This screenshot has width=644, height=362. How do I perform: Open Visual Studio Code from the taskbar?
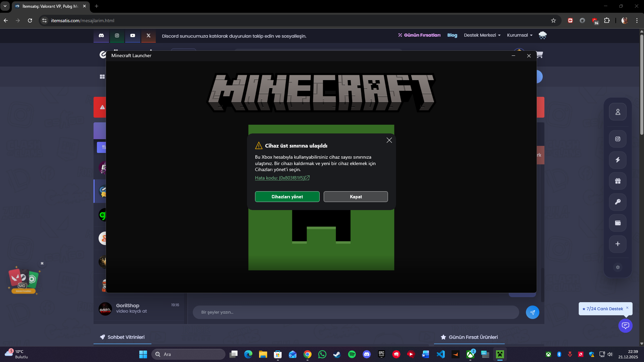pos(440,354)
